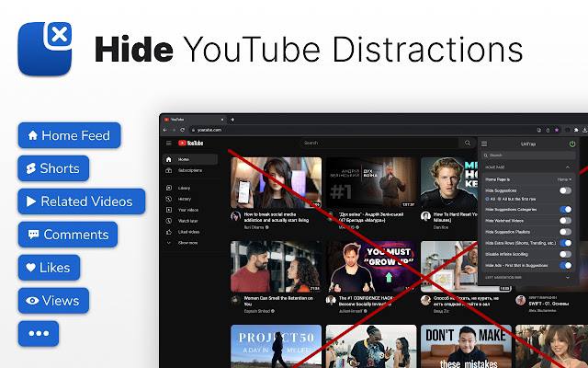Viewport: 588px width, 368px height.
Task: Open the #1 dark stage video thumbnail
Action: [x=371, y=182]
